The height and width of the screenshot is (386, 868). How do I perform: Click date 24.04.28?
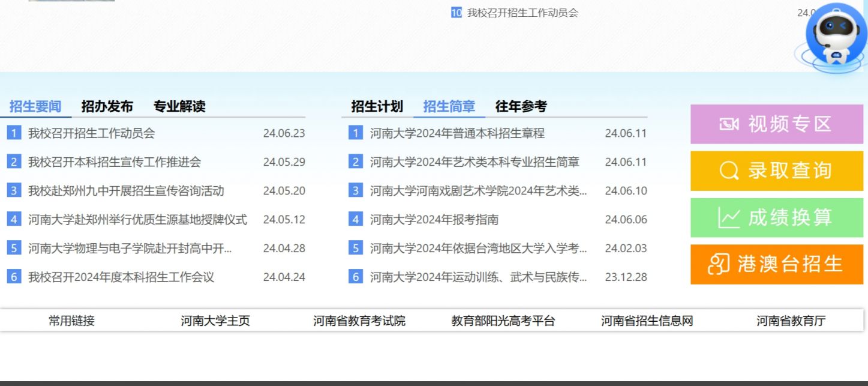coord(284,249)
